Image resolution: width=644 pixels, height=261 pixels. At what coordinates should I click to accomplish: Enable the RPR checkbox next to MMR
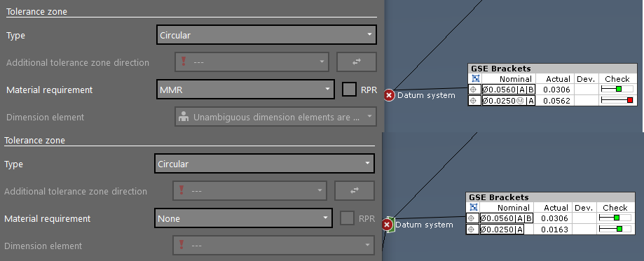point(349,90)
